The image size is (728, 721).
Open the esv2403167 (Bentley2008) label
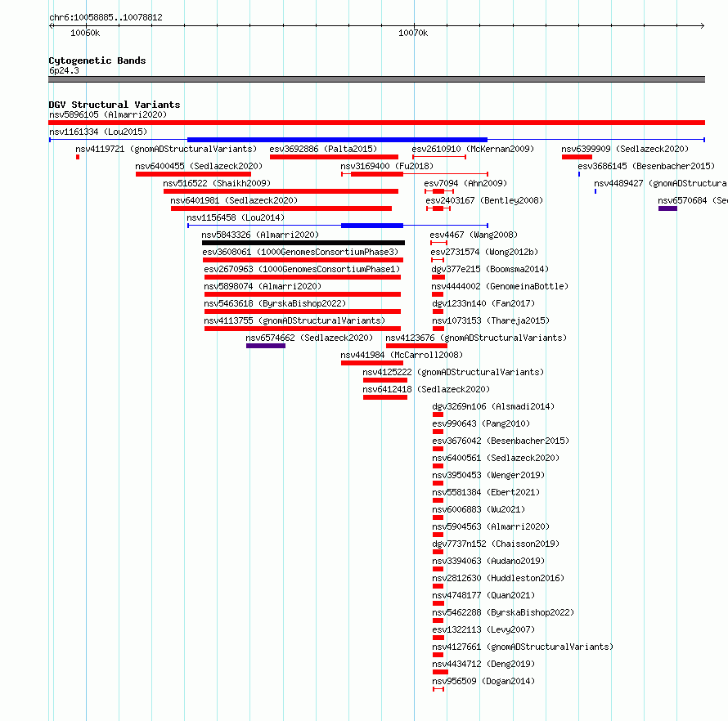[x=484, y=200]
